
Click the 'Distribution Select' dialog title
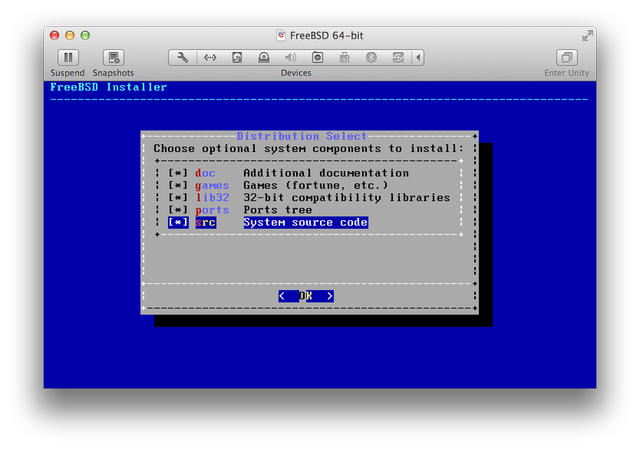pos(302,136)
